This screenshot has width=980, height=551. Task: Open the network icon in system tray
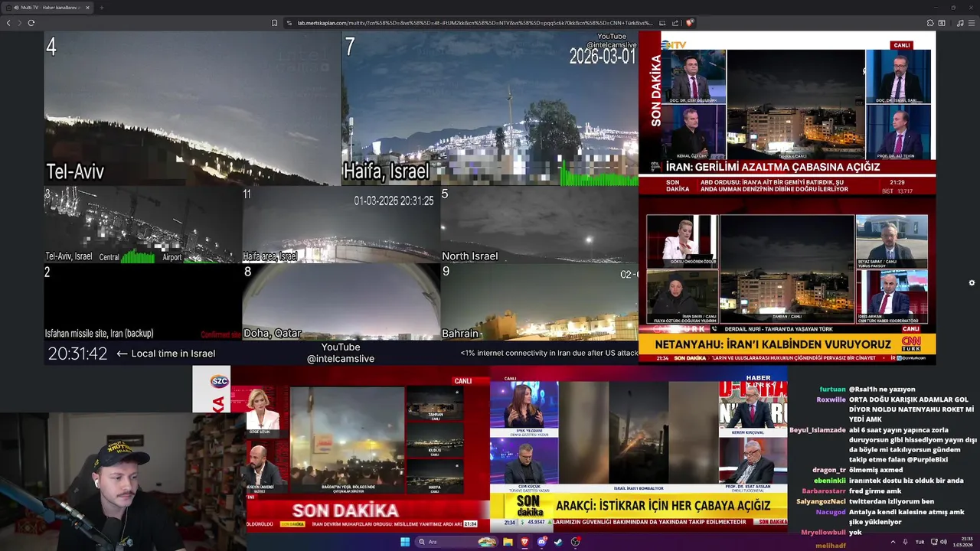pyautogui.click(x=933, y=542)
